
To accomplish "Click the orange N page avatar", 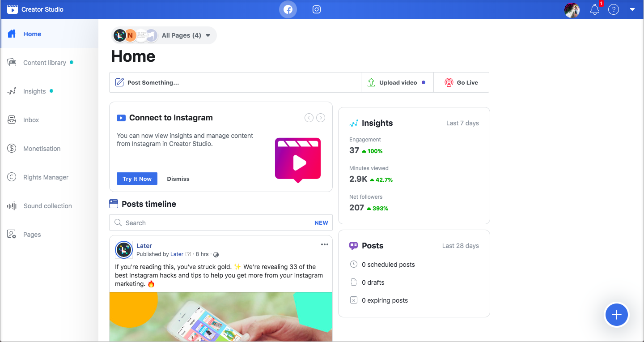I will tap(130, 35).
